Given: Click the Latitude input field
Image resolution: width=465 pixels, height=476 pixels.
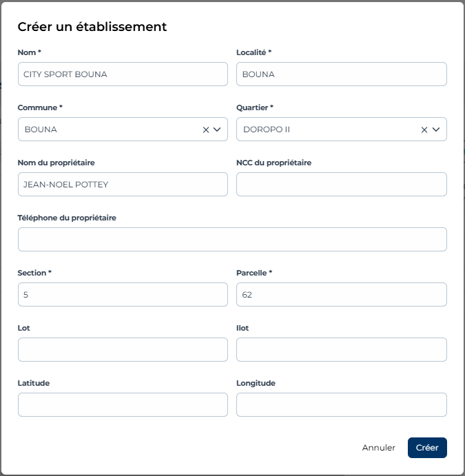Looking at the screenshot, I should point(123,405).
